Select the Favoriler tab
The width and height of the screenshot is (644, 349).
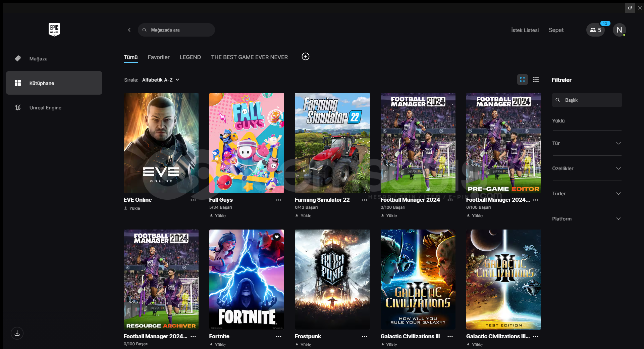(158, 57)
